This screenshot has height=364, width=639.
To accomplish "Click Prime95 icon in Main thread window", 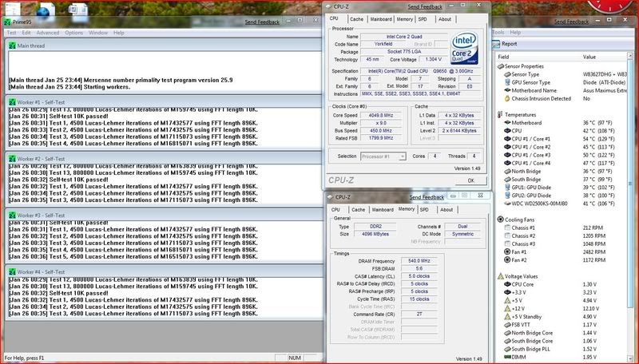I will click(12, 45).
